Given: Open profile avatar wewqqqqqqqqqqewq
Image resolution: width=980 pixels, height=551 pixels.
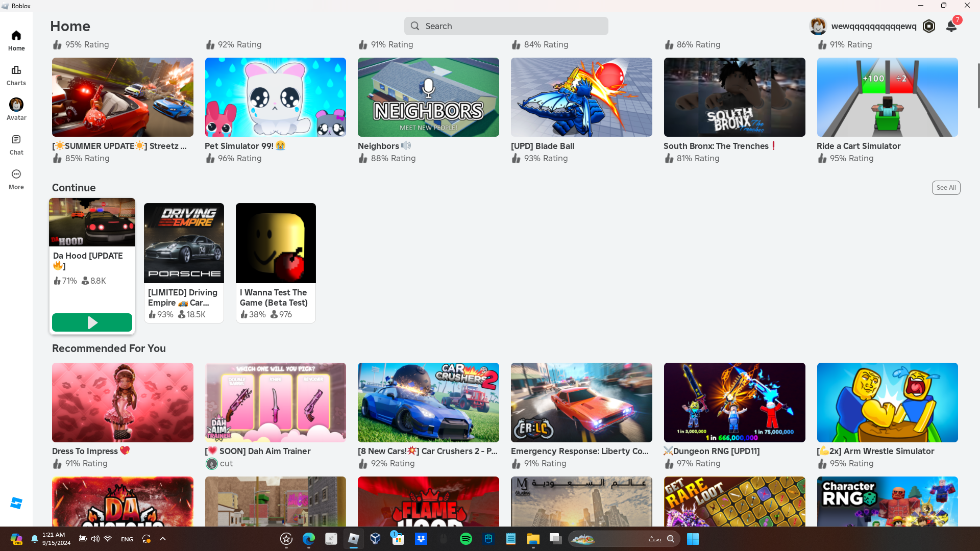Looking at the screenshot, I should click(x=818, y=27).
